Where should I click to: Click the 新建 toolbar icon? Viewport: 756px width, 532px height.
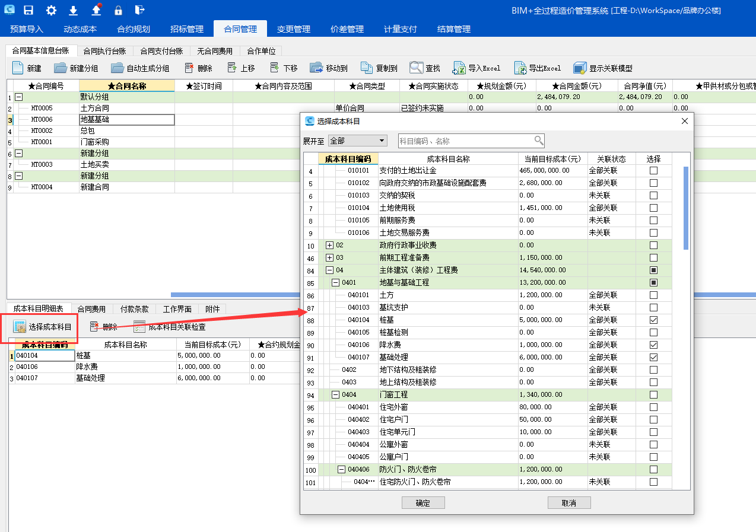18,68
